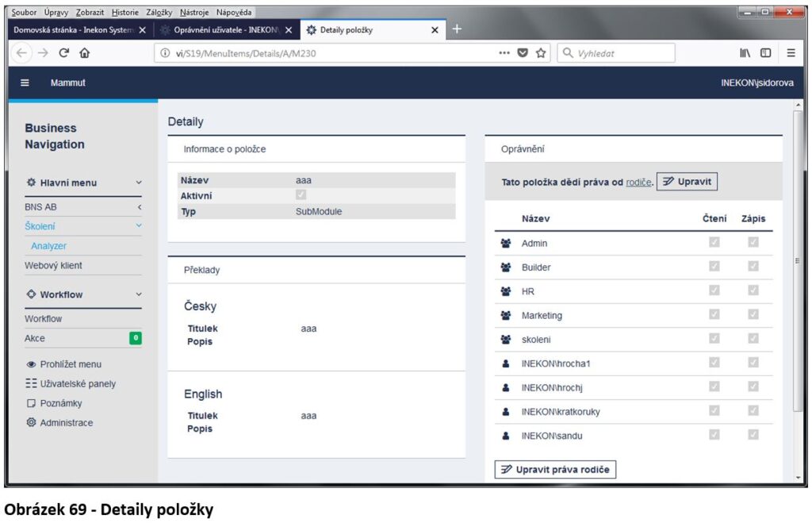The height and width of the screenshot is (523, 812).
Task: Collapse the Hlavní menu section
Action: (x=139, y=183)
